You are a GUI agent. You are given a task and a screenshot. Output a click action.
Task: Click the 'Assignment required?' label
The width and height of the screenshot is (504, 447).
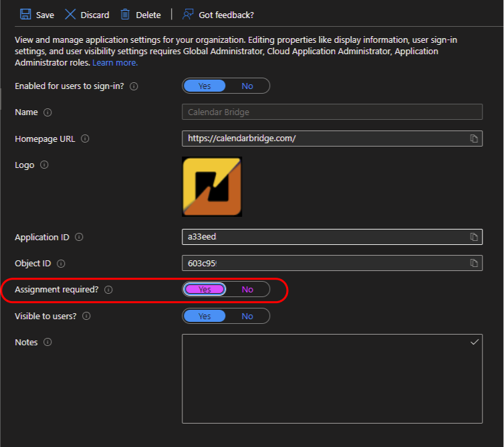57,289
